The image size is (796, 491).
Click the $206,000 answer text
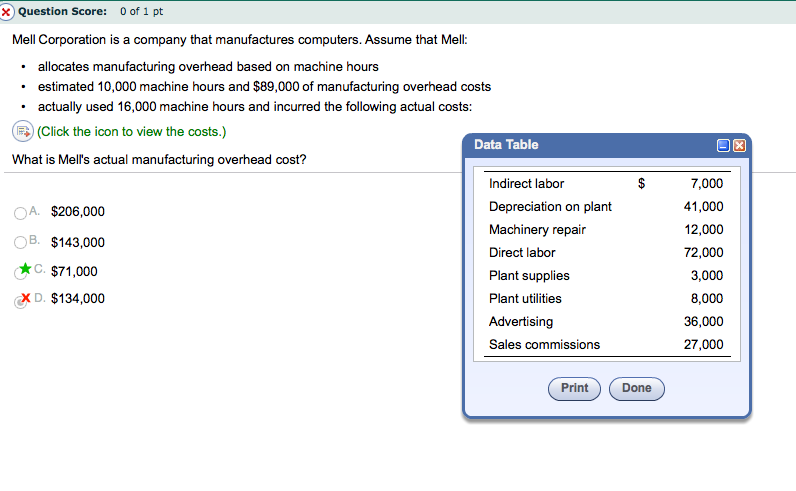78,212
